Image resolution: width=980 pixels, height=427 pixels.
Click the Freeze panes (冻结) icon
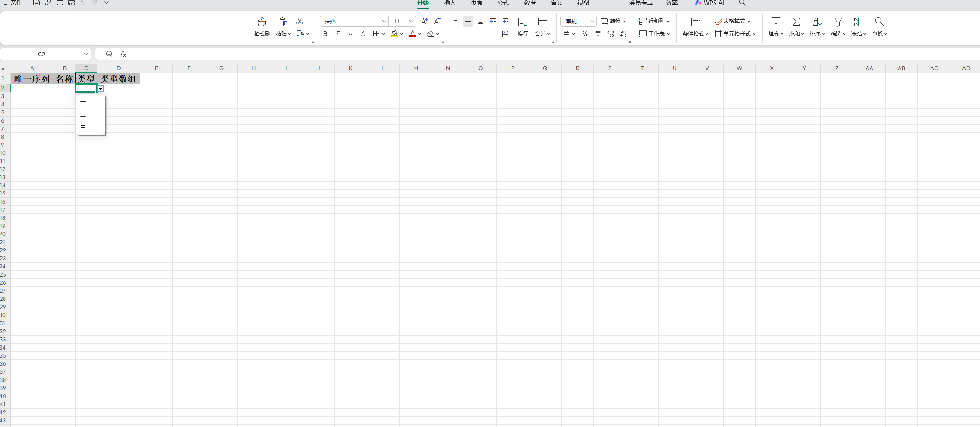pos(859,22)
